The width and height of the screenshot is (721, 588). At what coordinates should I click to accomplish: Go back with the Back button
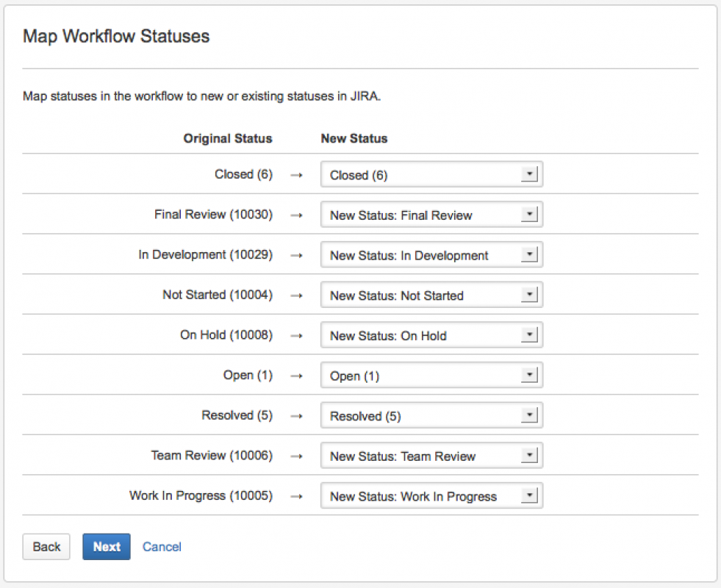(46, 547)
